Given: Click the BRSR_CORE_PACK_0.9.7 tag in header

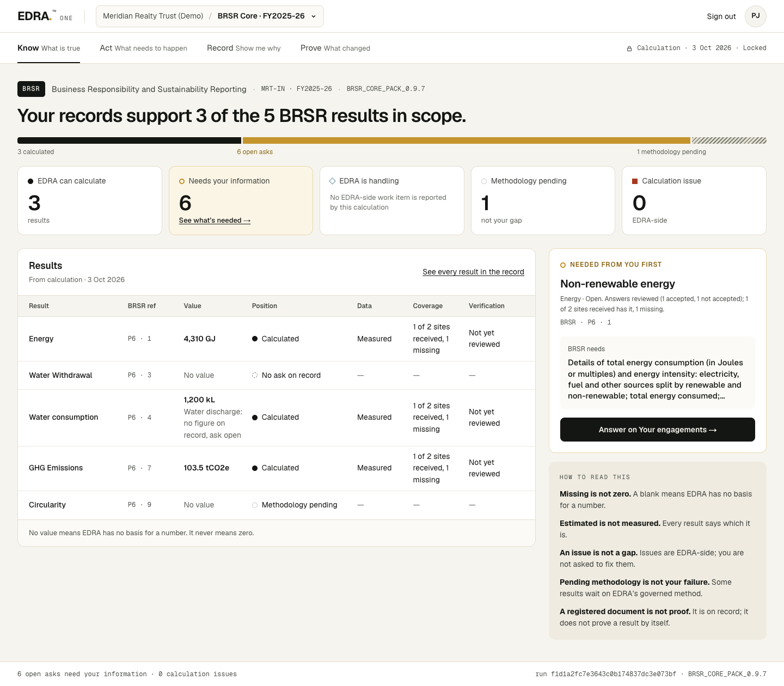Looking at the screenshot, I should point(386,89).
